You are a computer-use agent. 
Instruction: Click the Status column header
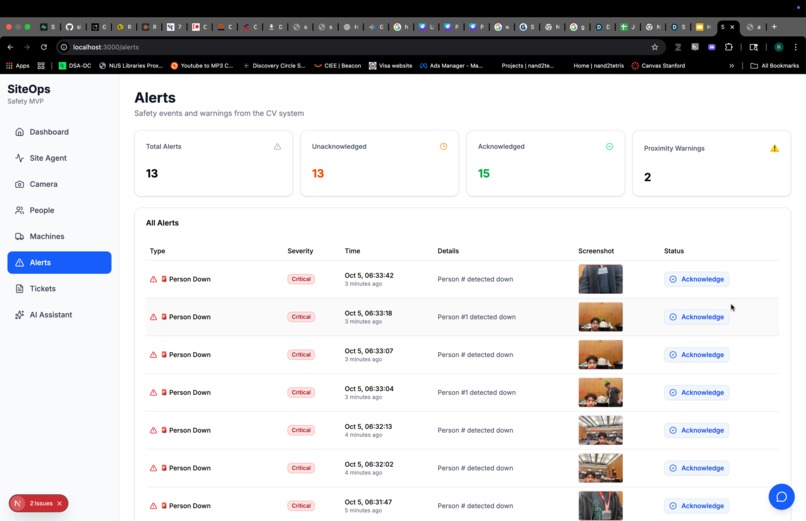(x=674, y=251)
